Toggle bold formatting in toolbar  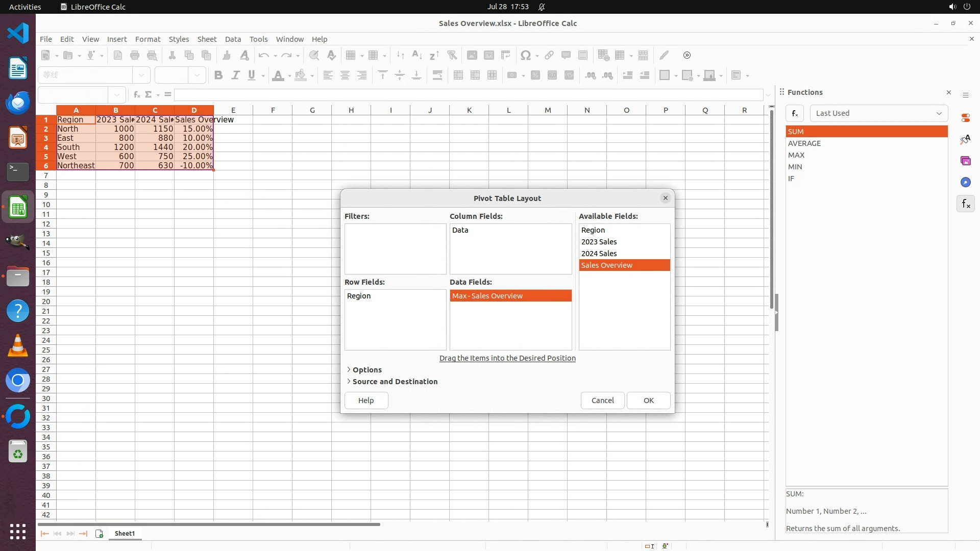click(218, 76)
